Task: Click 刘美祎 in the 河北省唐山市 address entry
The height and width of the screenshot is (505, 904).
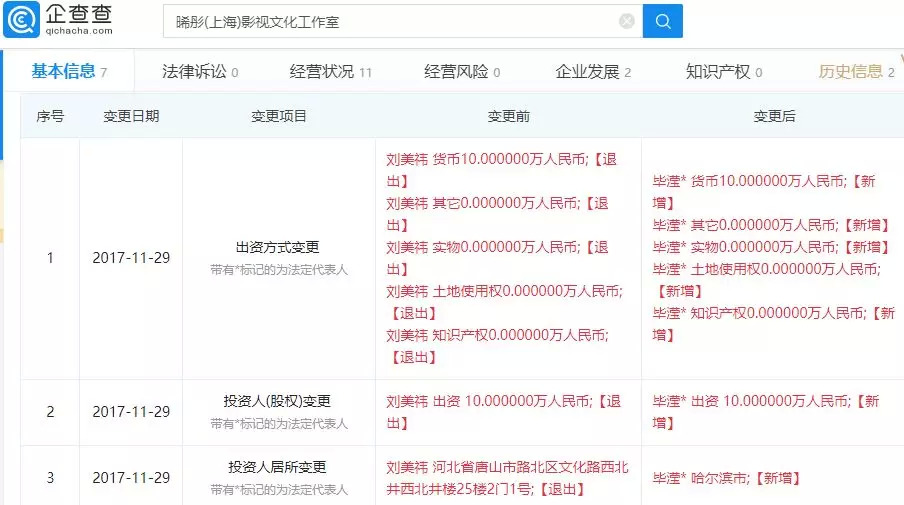Action: coord(407,467)
